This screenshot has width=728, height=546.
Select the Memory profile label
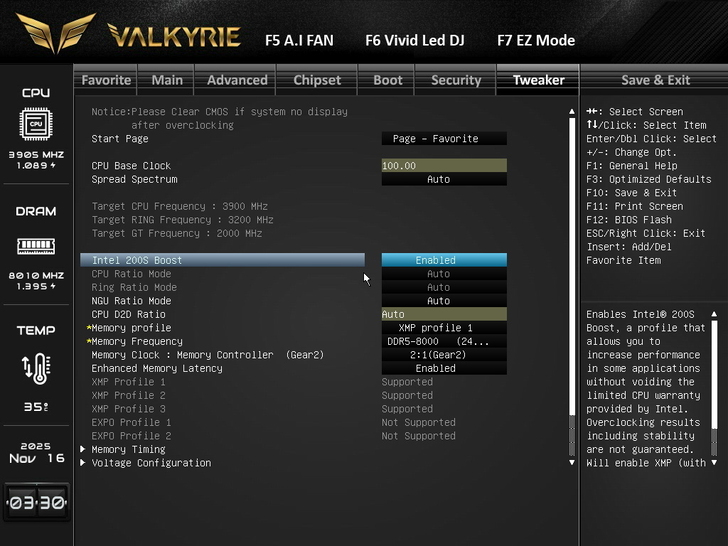coord(131,328)
